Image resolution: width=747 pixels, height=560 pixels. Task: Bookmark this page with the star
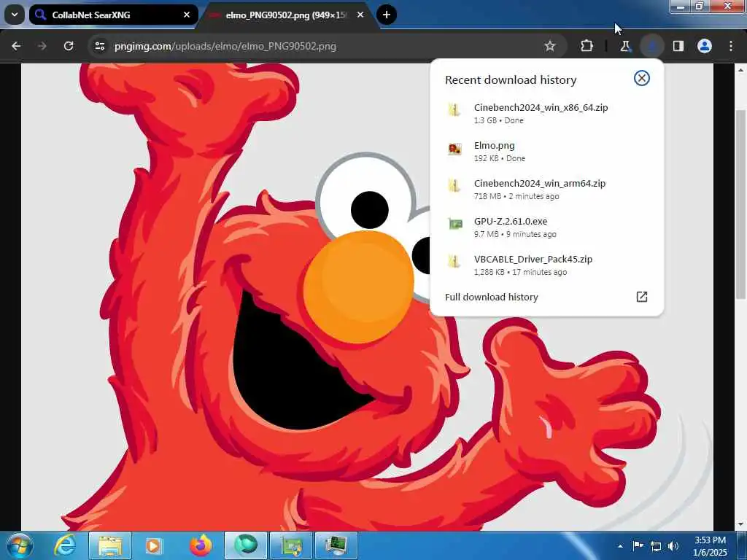pos(550,46)
